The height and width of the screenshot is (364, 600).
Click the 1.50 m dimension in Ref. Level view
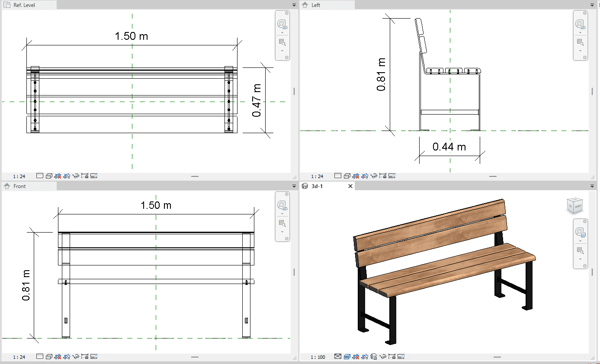point(131,36)
